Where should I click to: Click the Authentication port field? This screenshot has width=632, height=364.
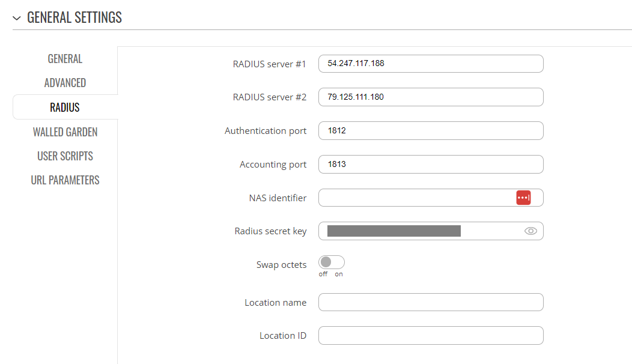pos(430,130)
